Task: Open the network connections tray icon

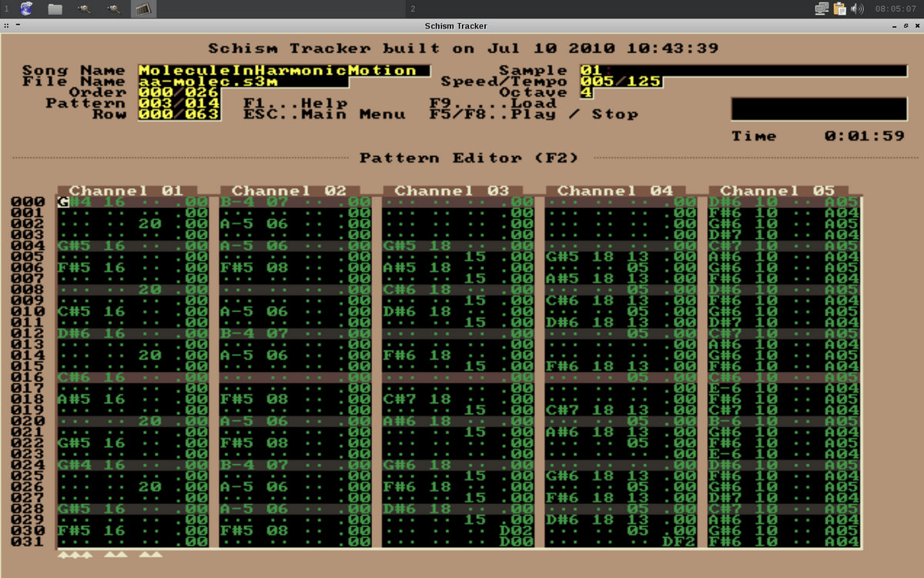Action: 822,9
